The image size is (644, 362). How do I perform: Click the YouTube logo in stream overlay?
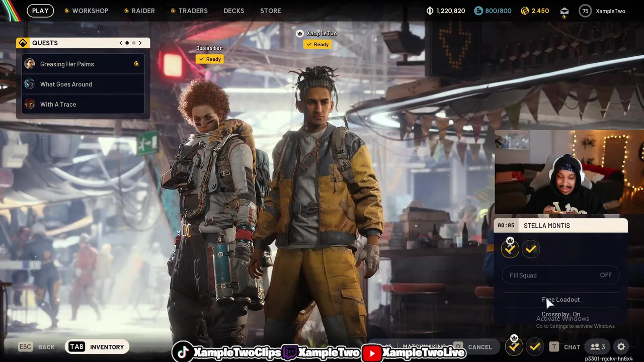(x=372, y=353)
